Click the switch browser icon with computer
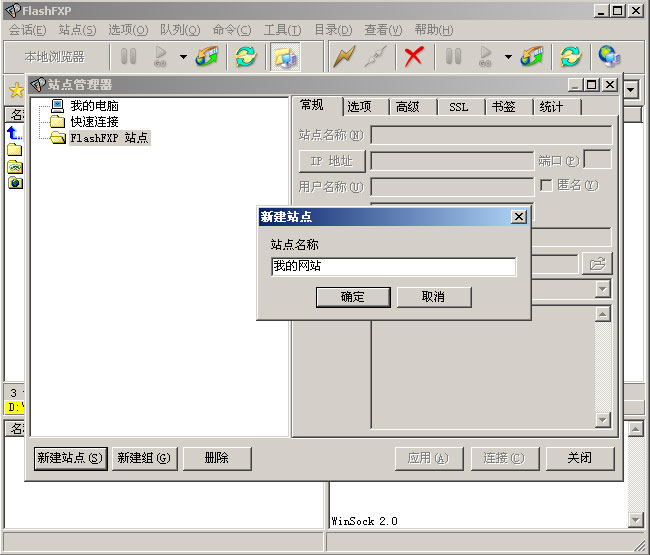 (x=286, y=56)
